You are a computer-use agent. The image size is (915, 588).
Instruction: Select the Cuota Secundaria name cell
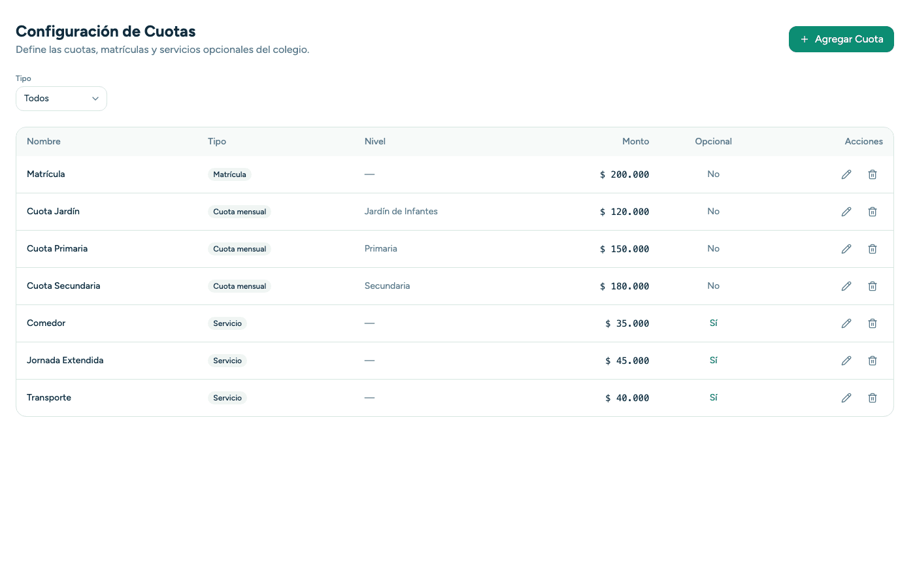[x=63, y=286]
